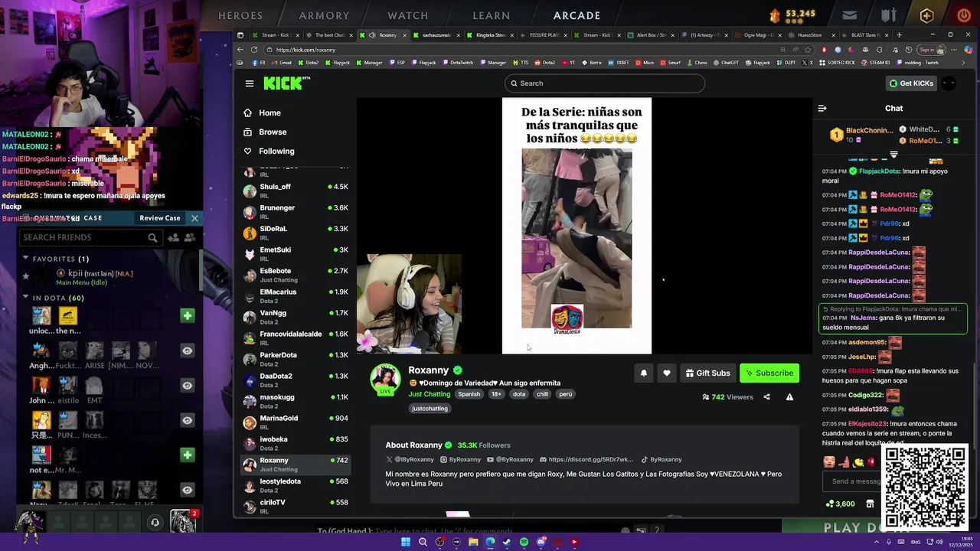Open Roxanny's Discord link
The image size is (980, 551).
pyautogui.click(x=586, y=460)
